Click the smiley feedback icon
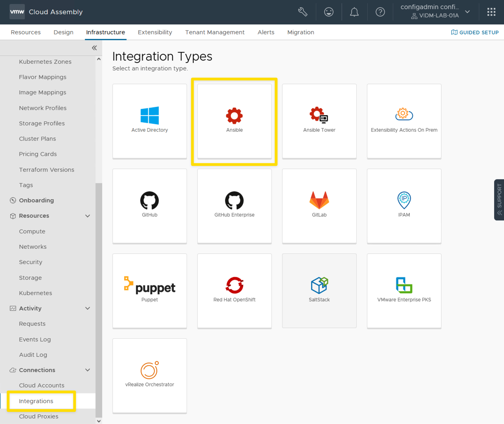Viewport: 504px width, 424px height. pyautogui.click(x=329, y=12)
